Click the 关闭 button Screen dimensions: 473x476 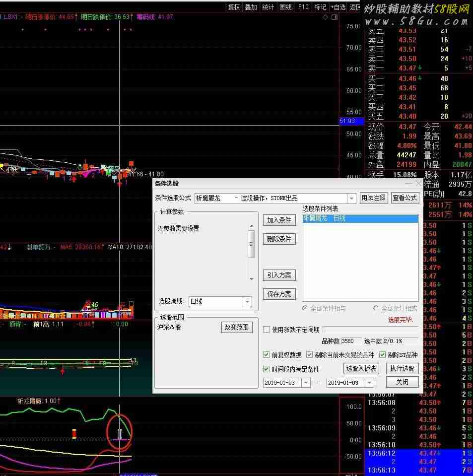click(402, 382)
